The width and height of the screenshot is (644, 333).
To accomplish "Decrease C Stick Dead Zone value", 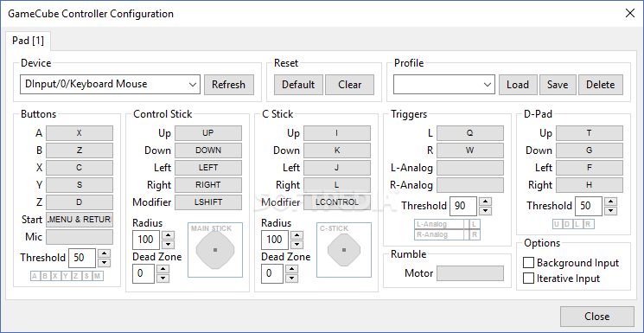I will pyautogui.click(x=292, y=279).
